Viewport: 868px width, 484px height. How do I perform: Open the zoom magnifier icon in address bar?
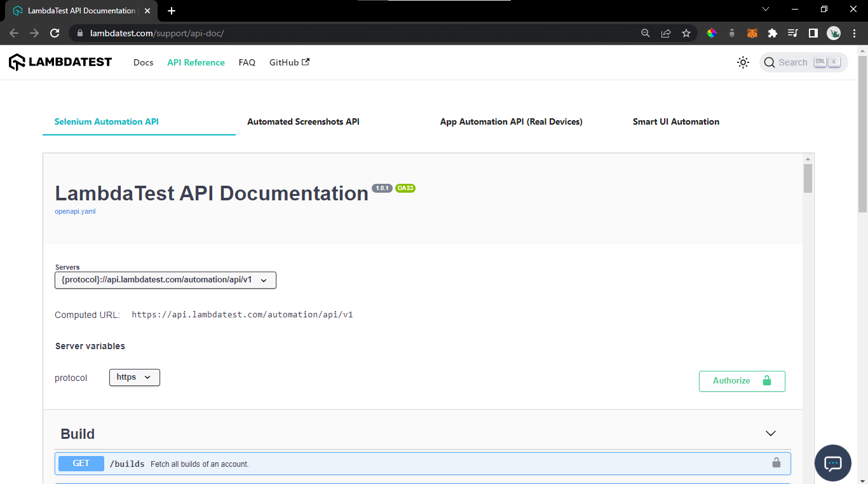tap(646, 33)
